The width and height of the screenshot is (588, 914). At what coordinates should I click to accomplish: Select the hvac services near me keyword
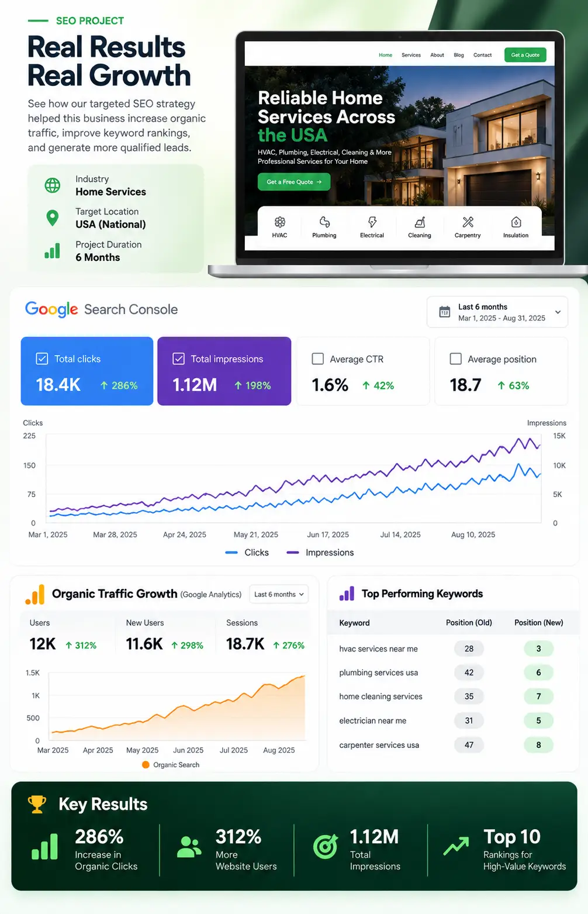point(378,649)
